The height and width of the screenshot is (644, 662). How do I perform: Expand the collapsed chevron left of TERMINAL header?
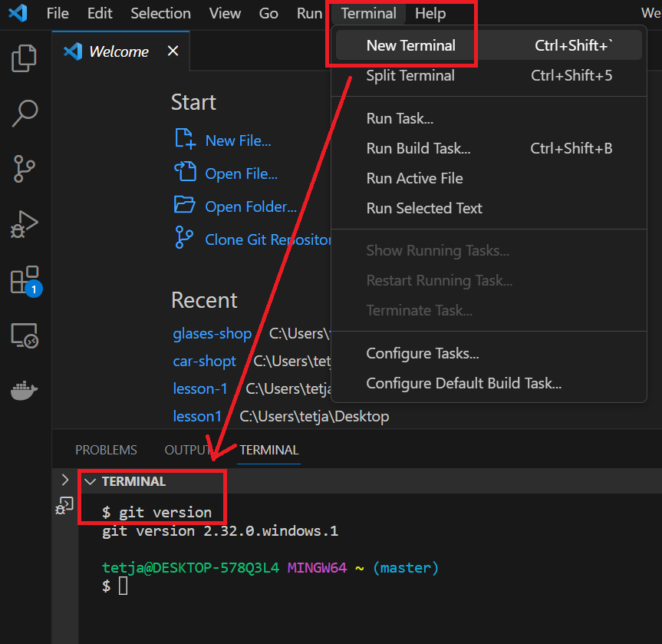click(x=65, y=480)
